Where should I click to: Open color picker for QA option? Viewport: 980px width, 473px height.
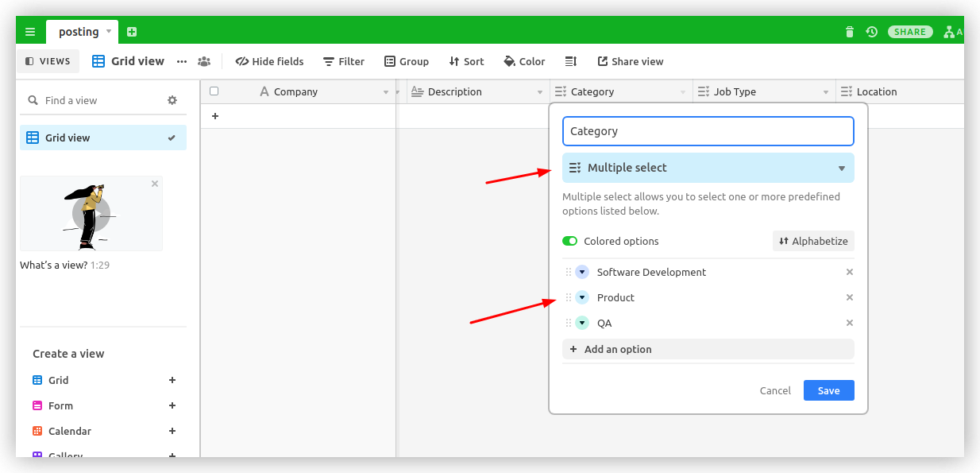click(582, 323)
